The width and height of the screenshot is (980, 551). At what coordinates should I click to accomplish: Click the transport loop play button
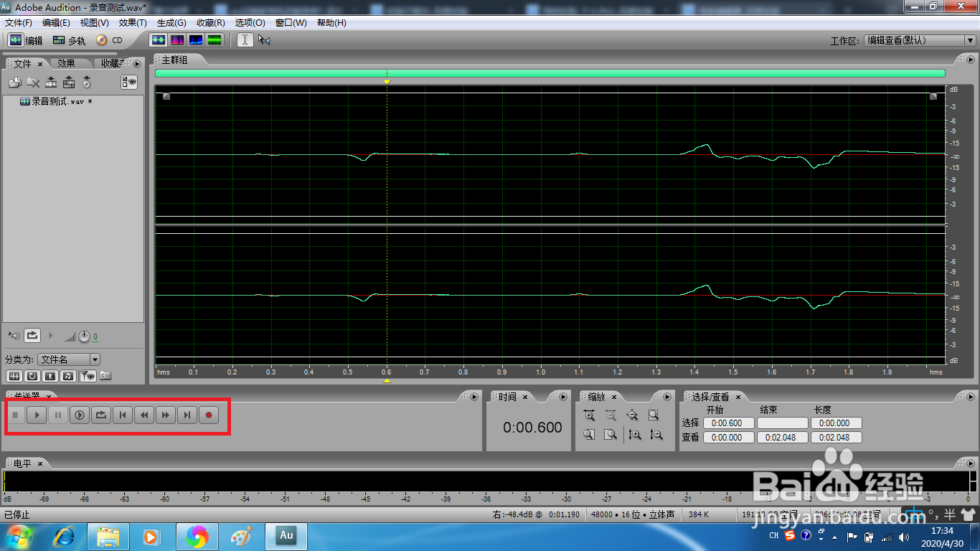[101, 415]
